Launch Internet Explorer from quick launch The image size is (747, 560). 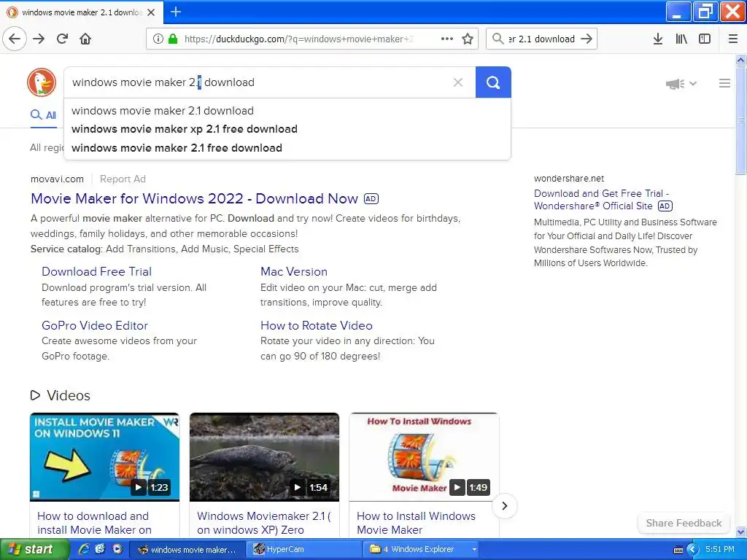click(84, 549)
